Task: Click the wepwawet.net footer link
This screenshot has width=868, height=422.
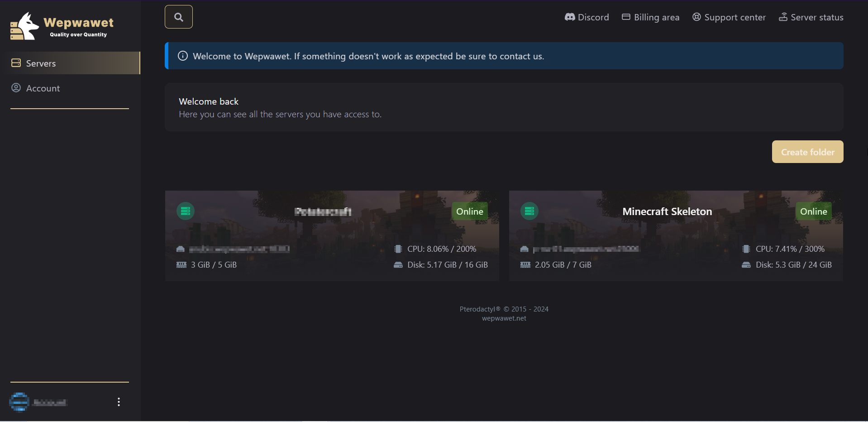Action: click(504, 318)
